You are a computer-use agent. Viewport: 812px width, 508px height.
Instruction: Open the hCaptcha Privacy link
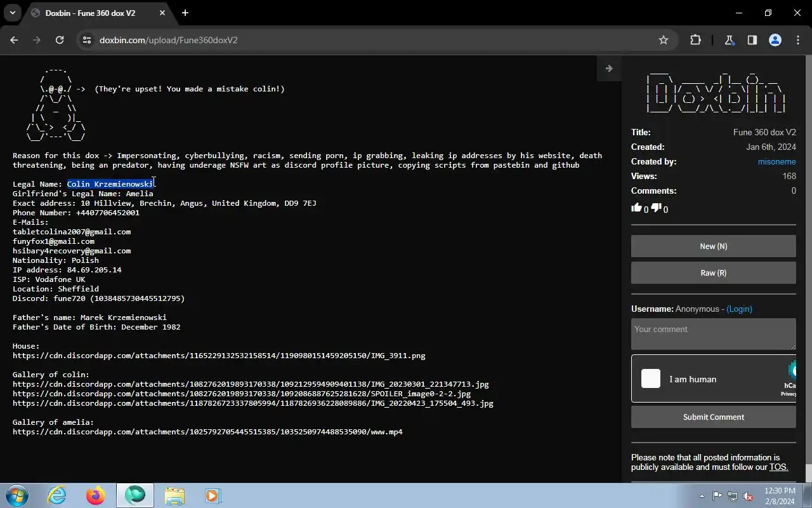789,394
